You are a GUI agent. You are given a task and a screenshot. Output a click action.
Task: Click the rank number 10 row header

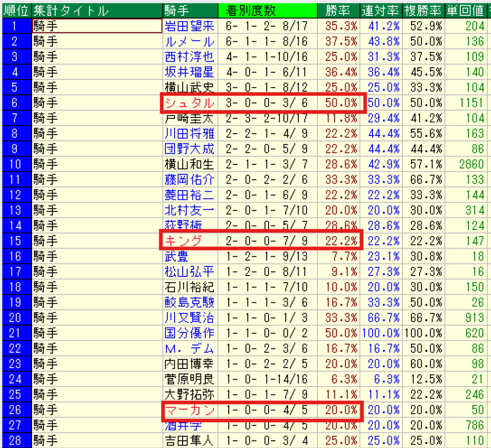click(16, 164)
